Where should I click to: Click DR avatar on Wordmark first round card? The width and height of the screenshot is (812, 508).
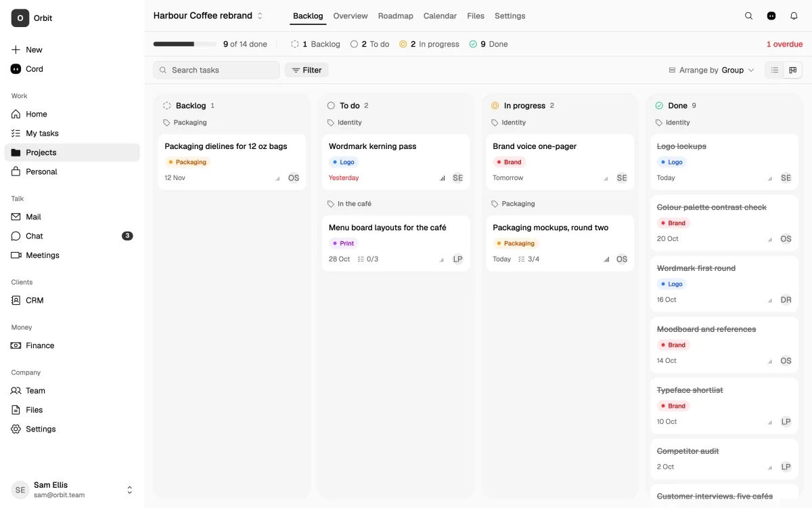click(x=786, y=300)
